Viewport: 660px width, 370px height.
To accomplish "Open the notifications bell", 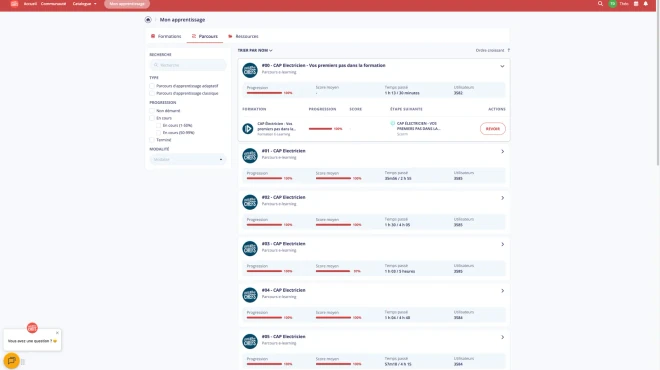I will pyautogui.click(x=646, y=4).
